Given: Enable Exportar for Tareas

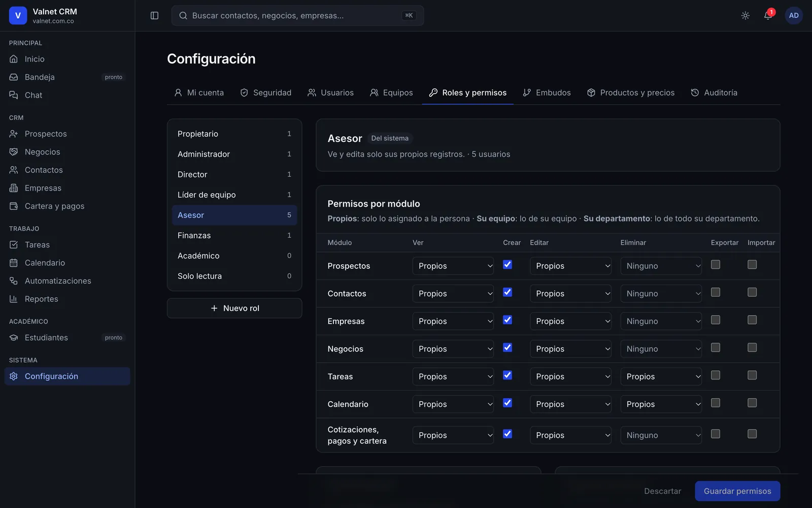Looking at the screenshot, I should [x=716, y=375].
